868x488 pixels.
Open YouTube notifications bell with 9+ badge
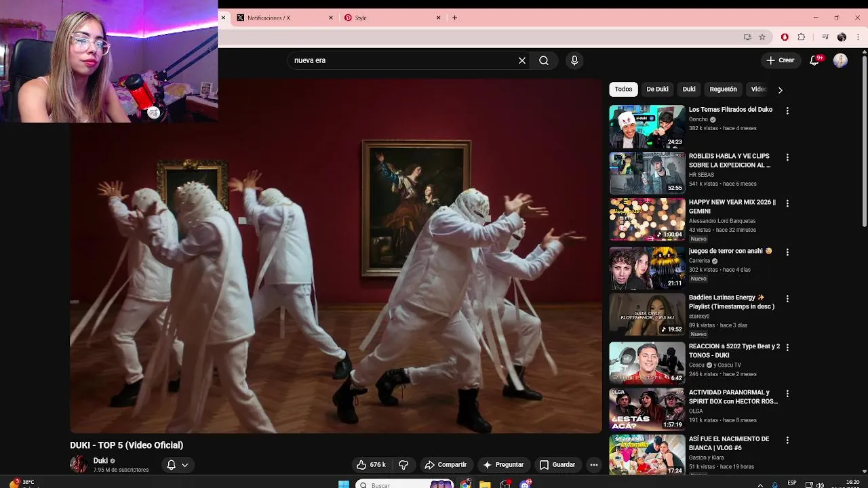tap(816, 60)
